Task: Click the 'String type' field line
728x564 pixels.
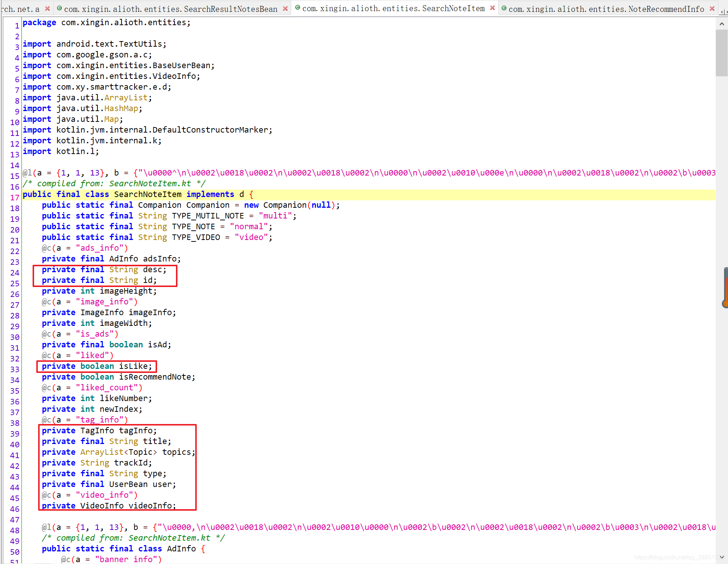Action: pos(104,474)
